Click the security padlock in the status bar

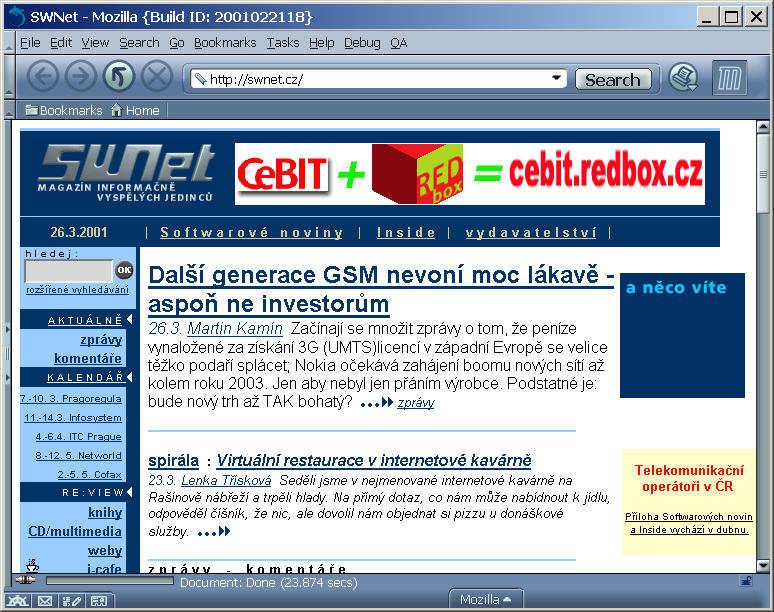coord(746,581)
